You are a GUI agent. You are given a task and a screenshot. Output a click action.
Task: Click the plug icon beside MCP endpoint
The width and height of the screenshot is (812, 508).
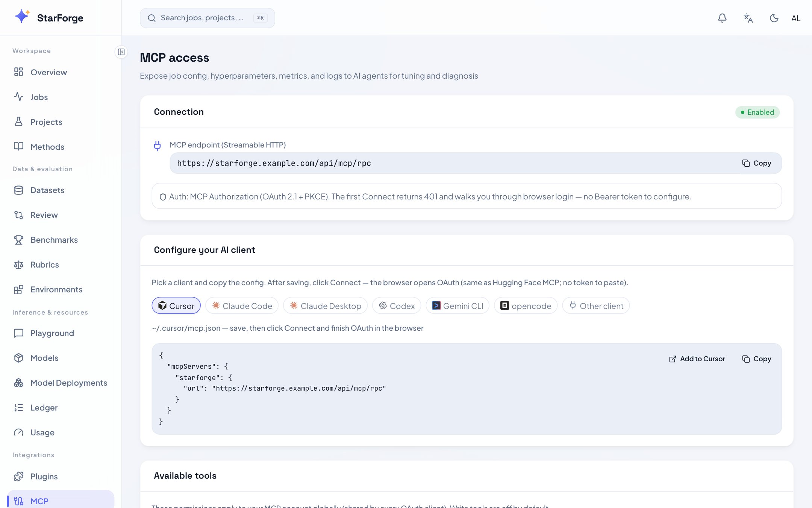pyautogui.click(x=157, y=146)
